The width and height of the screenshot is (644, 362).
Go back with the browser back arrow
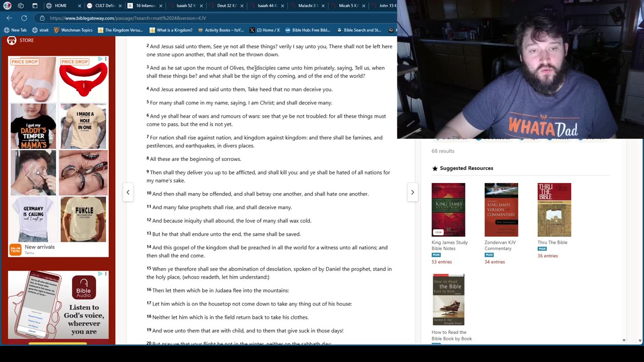[x=9, y=18]
